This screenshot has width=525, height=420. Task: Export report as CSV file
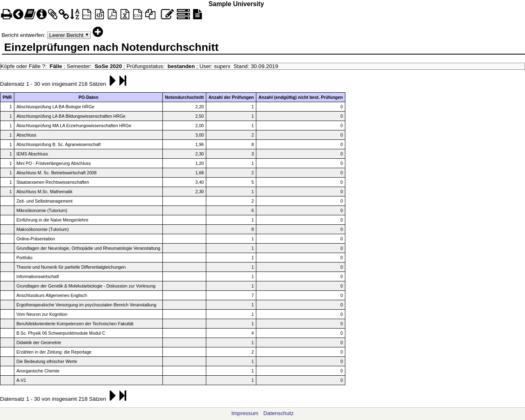(137, 14)
